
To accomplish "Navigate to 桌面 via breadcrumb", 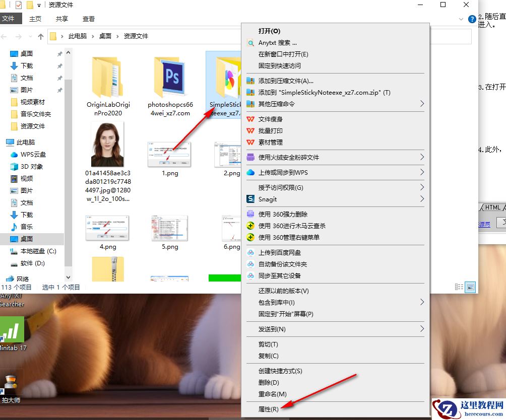I will pyautogui.click(x=105, y=36).
